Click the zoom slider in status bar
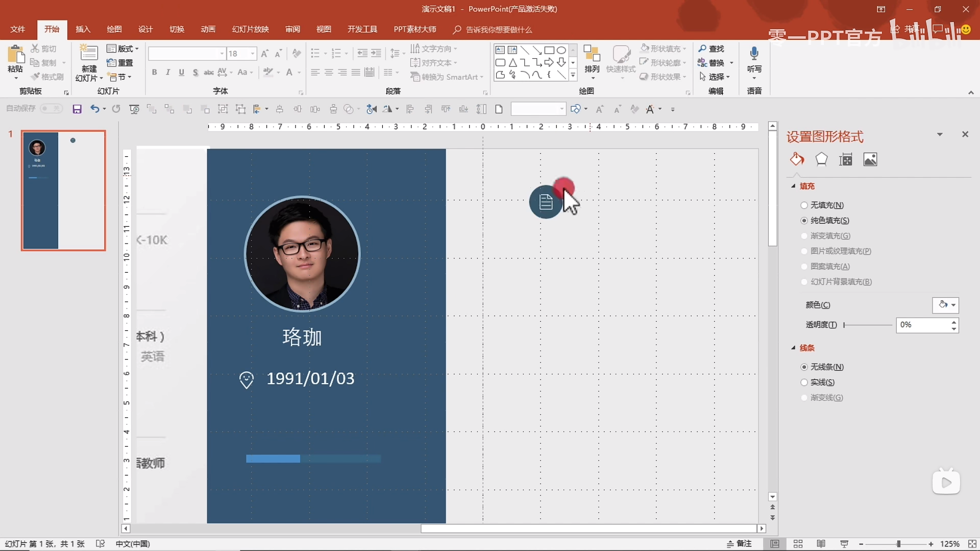 pos(896,544)
